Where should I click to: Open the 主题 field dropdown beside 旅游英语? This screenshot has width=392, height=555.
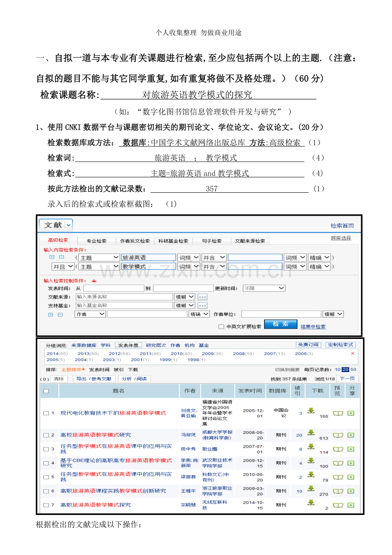[99, 257]
